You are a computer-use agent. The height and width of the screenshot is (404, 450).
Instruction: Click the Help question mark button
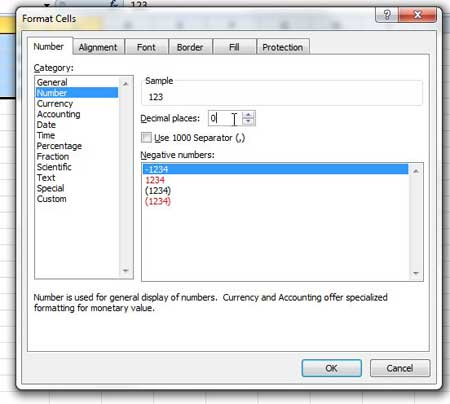point(387,15)
